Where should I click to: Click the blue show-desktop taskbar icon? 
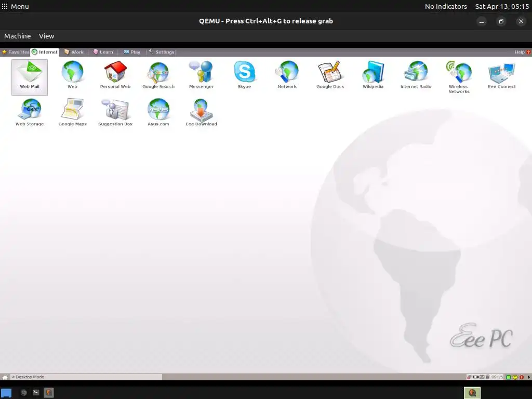(6, 393)
